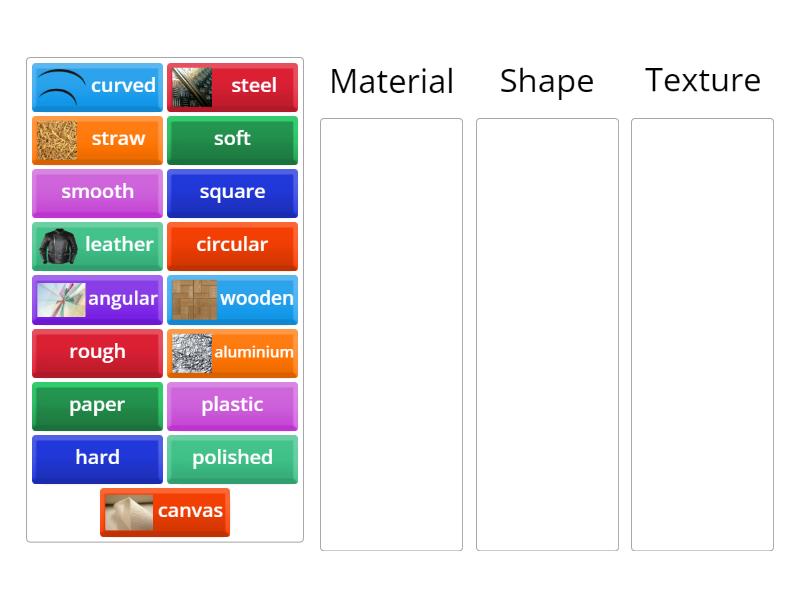Click the plastic word tile
This screenshot has height=600, width=800.
232,405
